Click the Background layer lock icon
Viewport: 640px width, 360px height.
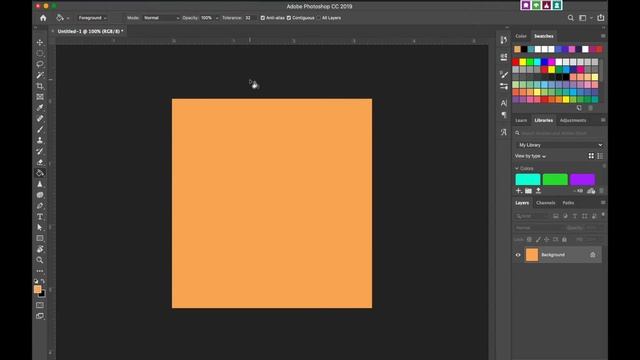pos(593,255)
